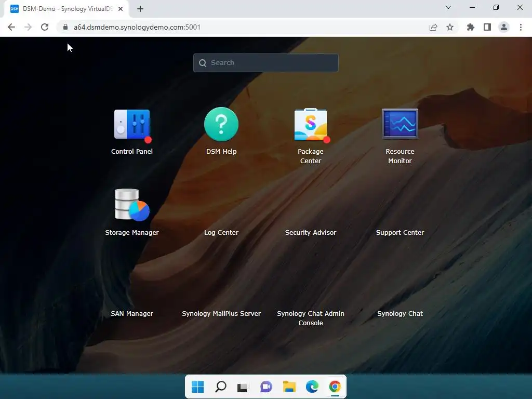Select the DSM-Demo browser tab
Screen dimensions: 532x399
[x=66, y=9]
